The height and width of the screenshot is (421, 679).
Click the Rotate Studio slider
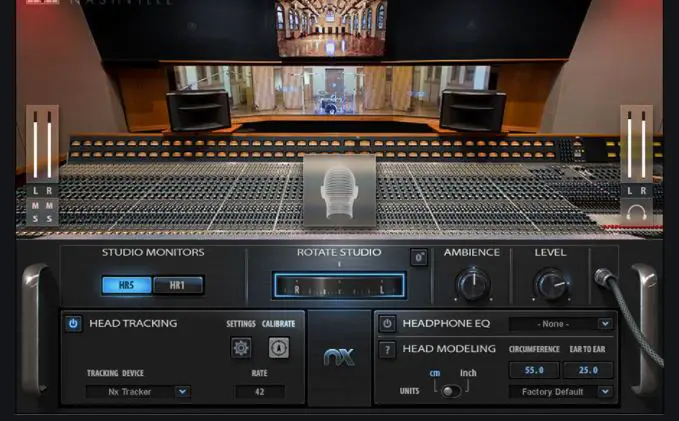[x=339, y=285]
